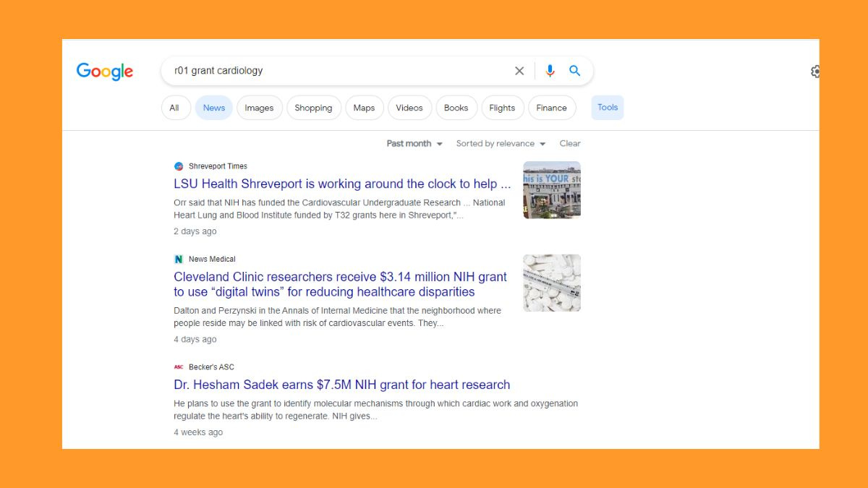
Task: Click Clear to reset filters
Action: (570, 144)
